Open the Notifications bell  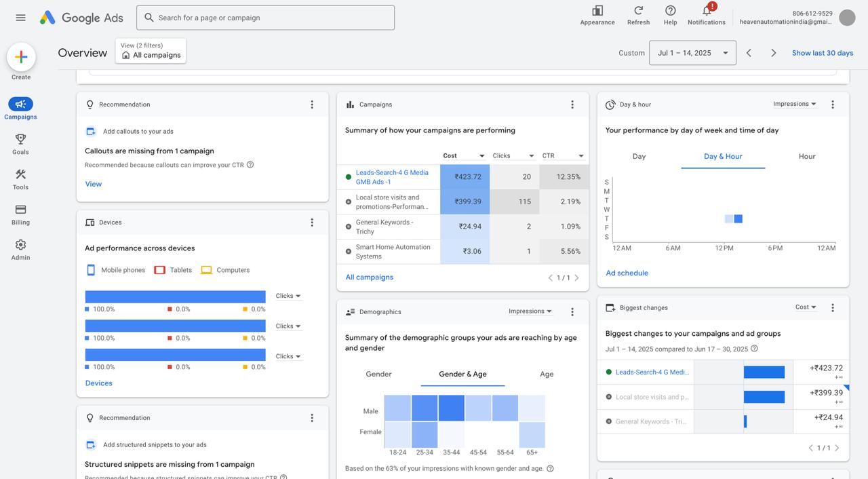tap(706, 11)
